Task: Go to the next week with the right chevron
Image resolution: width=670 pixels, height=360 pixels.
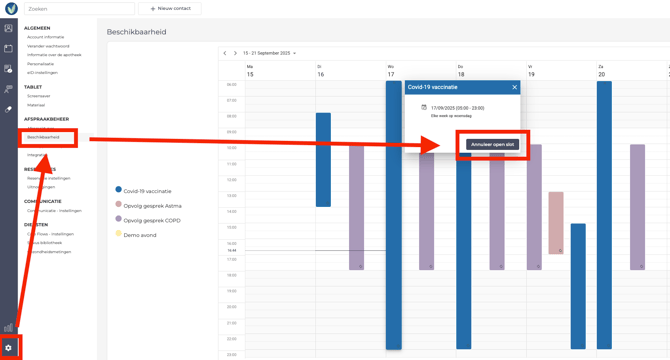Action: [x=235, y=53]
